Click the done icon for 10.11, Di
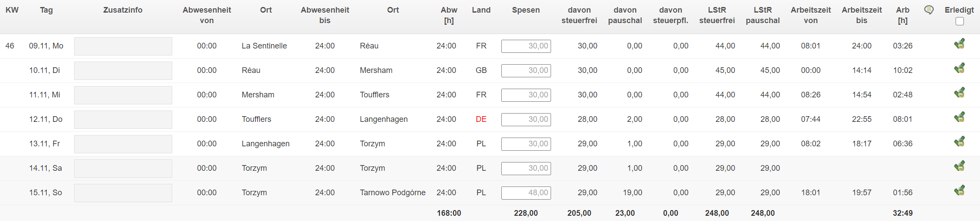 pos(959,68)
